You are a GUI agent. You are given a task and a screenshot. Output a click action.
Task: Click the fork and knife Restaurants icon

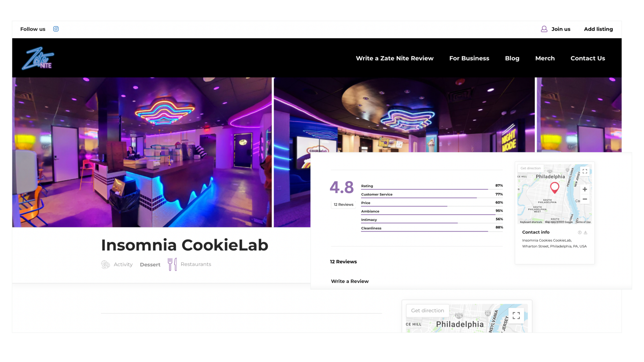[172, 264]
